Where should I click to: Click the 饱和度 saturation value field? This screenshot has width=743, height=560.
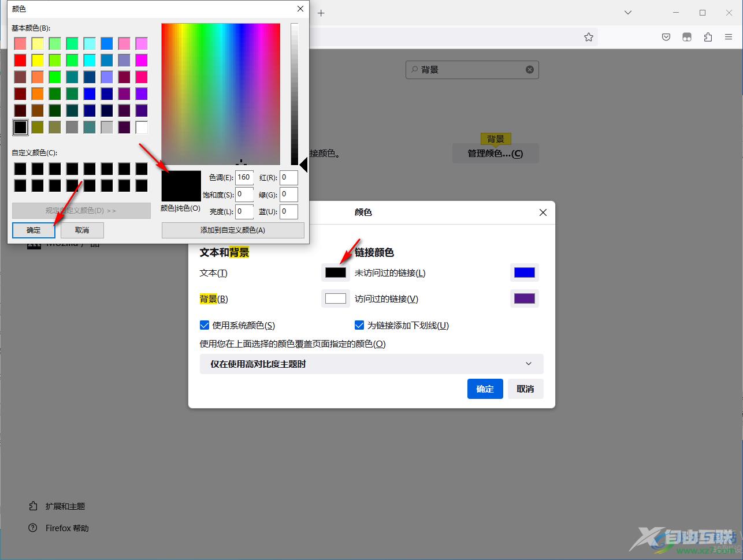244,194
